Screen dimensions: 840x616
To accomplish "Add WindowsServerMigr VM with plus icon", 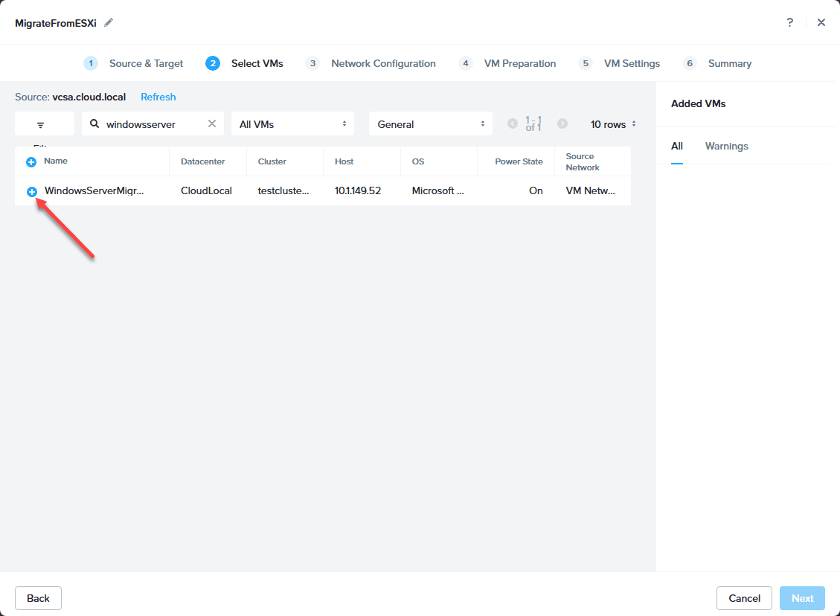I will click(x=31, y=191).
